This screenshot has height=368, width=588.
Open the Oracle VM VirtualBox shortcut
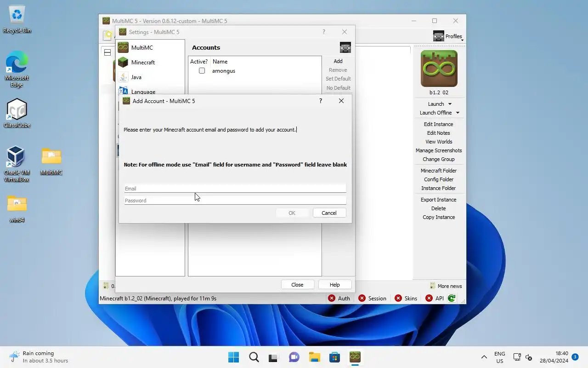pyautogui.click(x=17, y=164)
